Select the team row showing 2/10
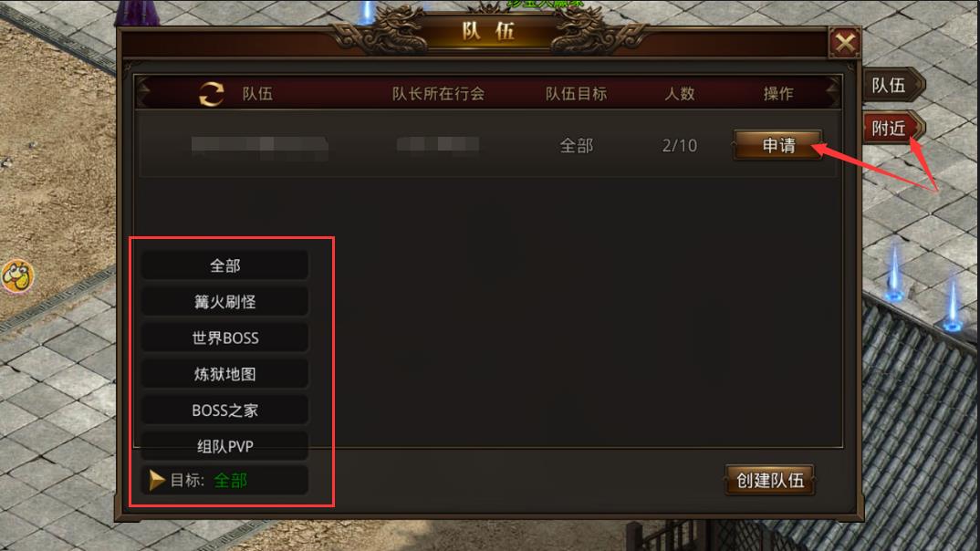980x551 pixels. point(487,146)
